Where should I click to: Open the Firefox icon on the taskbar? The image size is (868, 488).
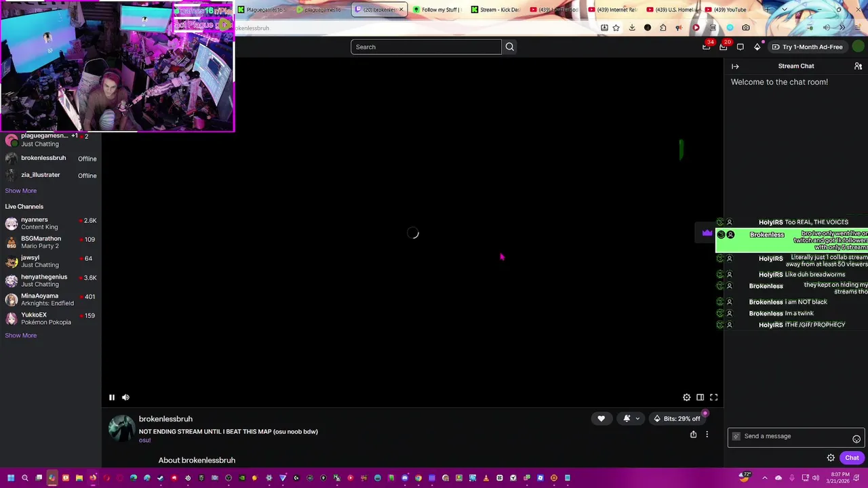tap(93, 478)
